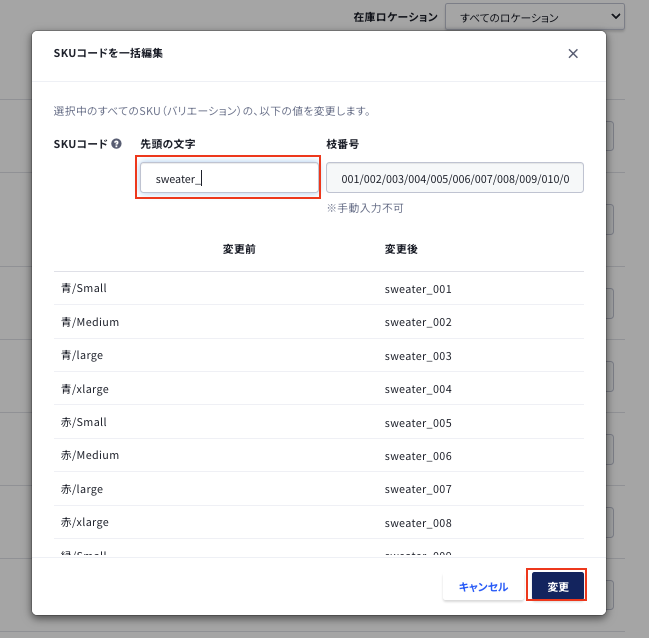Click the 変更後 column header
The width and height of the screenshot is (649, 638).
(x=401, y=249)
